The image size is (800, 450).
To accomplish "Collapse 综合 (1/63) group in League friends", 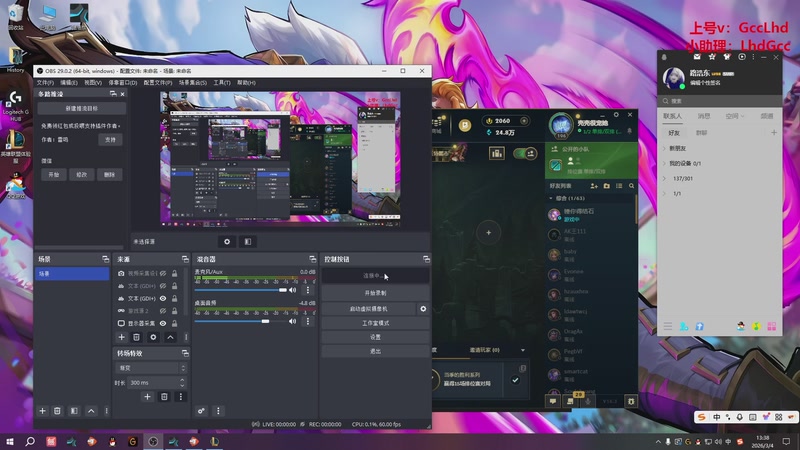I will (x=551, y=198).
